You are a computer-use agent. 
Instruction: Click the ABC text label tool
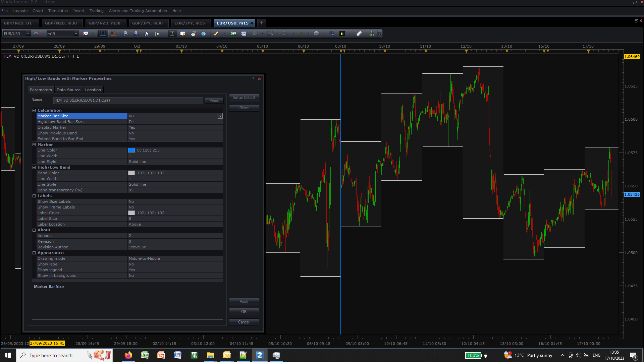click(332, 34)
